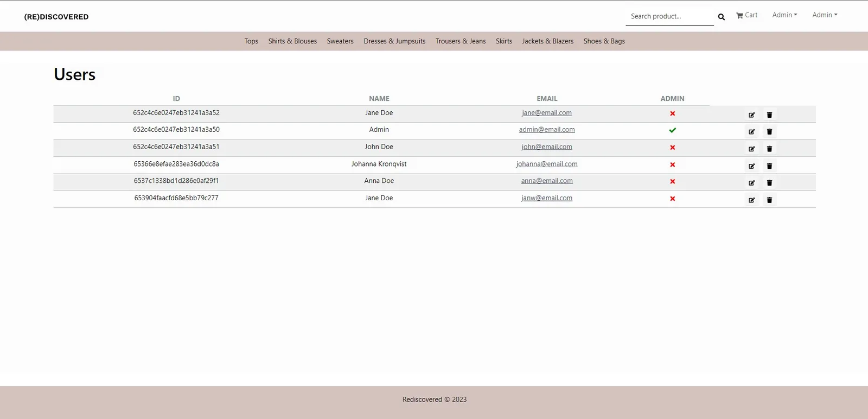Click the search magnifier icon

(x=722, y=17)
